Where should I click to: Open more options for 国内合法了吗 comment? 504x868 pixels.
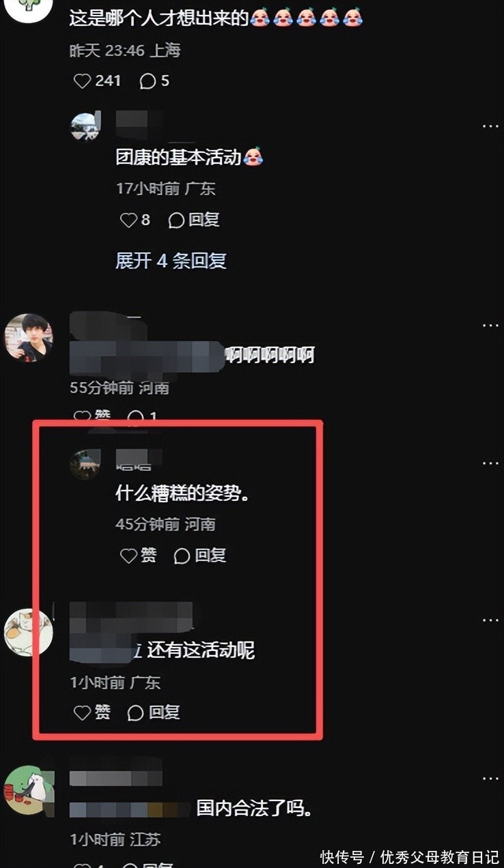(490, 779)
